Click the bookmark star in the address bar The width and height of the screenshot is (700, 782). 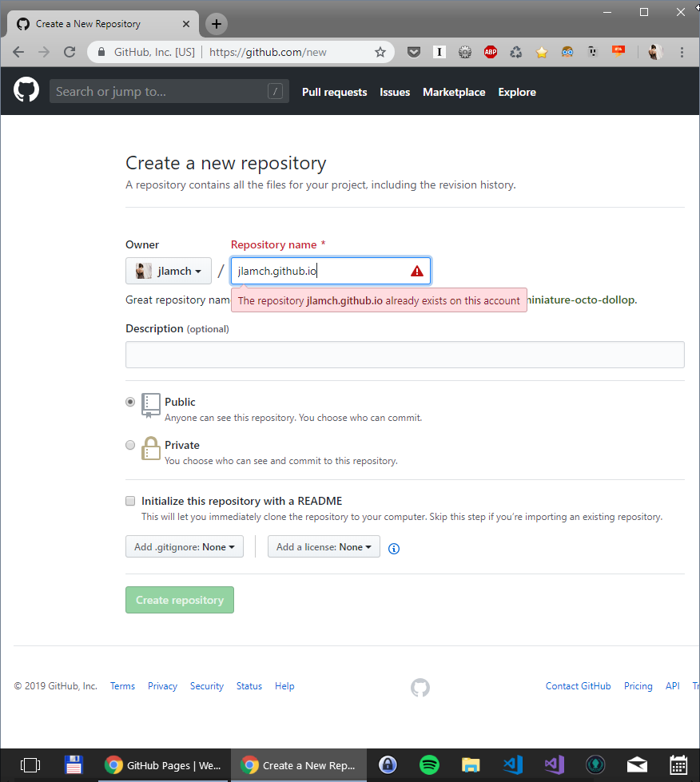380,51
